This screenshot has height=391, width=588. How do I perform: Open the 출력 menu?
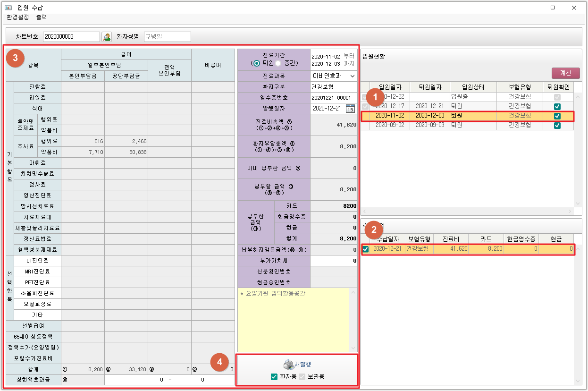(x=42, y=17)
